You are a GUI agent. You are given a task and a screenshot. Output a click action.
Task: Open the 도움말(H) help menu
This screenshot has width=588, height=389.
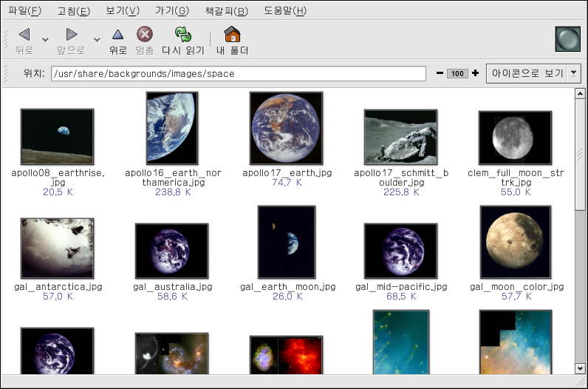point(284,10)
